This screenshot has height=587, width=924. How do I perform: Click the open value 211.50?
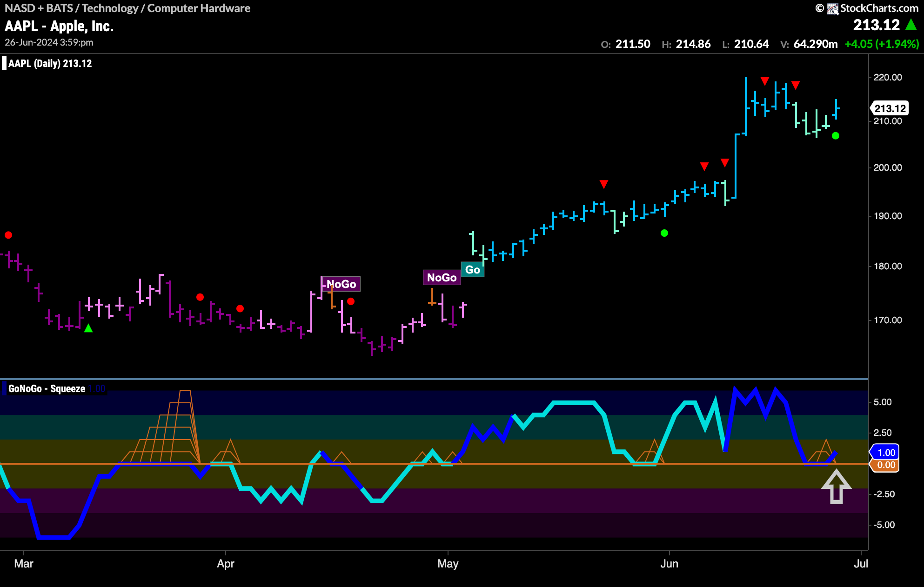pos(633,44)
